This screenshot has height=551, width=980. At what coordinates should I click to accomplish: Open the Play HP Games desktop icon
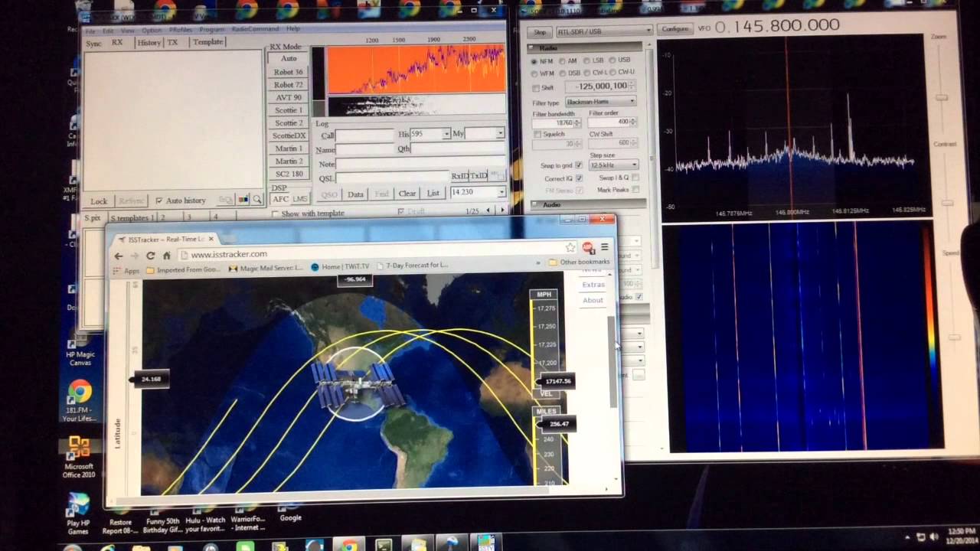click(78, 514)
